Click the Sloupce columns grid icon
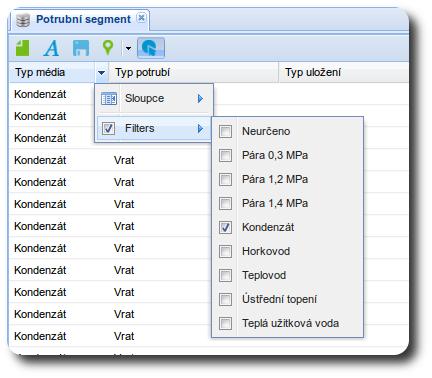Viewport: 432px width, 378px height. [109, 99]
